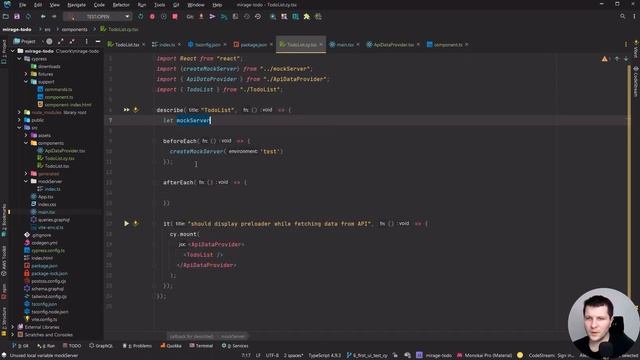Select codegen.yml in project tree
640x360 pixels.
click(x=44, y=243)
